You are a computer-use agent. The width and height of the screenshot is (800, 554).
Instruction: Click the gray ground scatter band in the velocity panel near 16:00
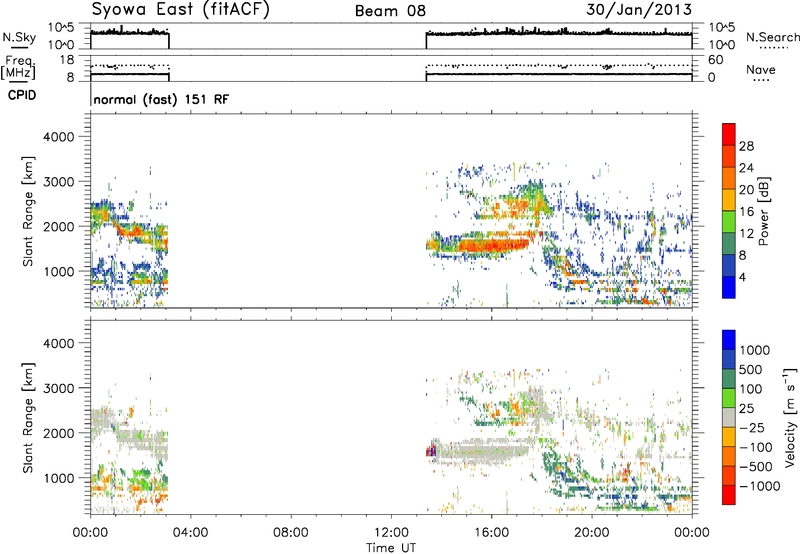[x=482, y=451]
